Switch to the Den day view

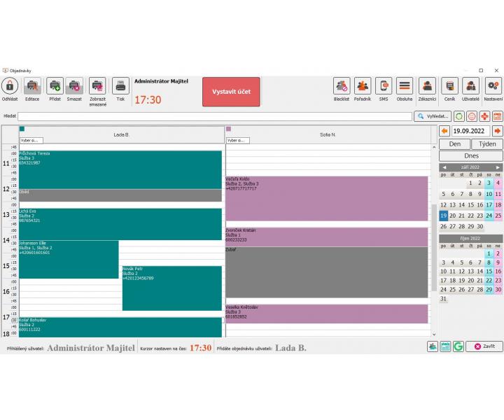pos(454,143)
